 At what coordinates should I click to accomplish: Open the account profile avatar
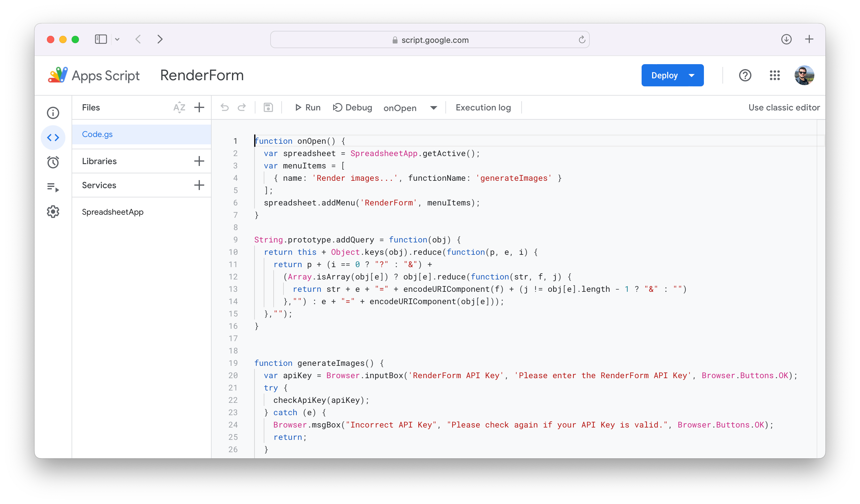804,75
